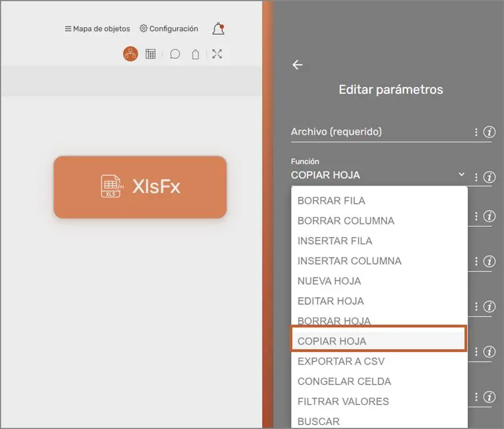Screen dimensions: 504x429
Task: Choose EXPORTAR A CSV option
Action: (x=380, y=362)
